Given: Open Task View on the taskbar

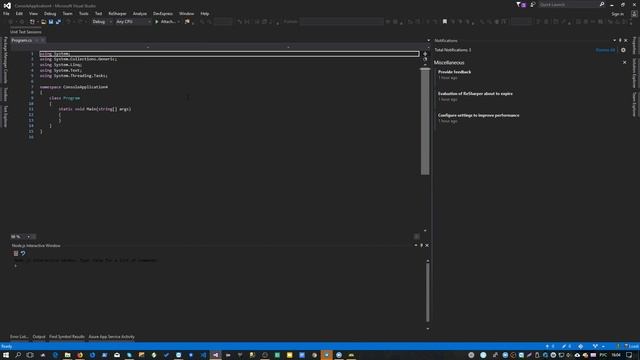Looking at the screenshot, I should tap(30, 355).
